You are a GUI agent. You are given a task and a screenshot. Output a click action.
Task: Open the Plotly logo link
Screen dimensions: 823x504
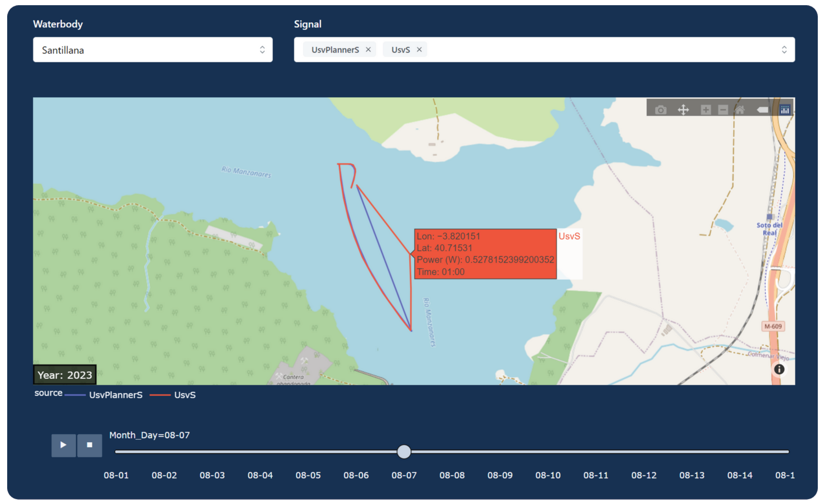click(785, 110)
